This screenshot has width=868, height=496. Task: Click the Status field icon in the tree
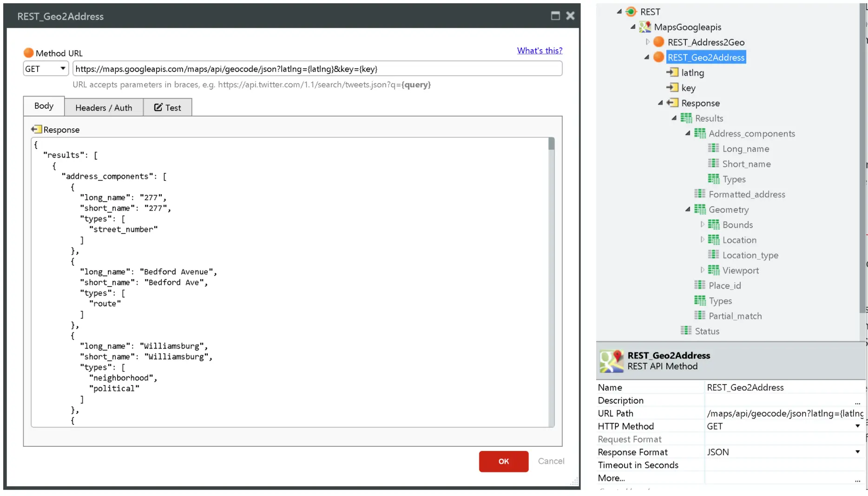687,331
